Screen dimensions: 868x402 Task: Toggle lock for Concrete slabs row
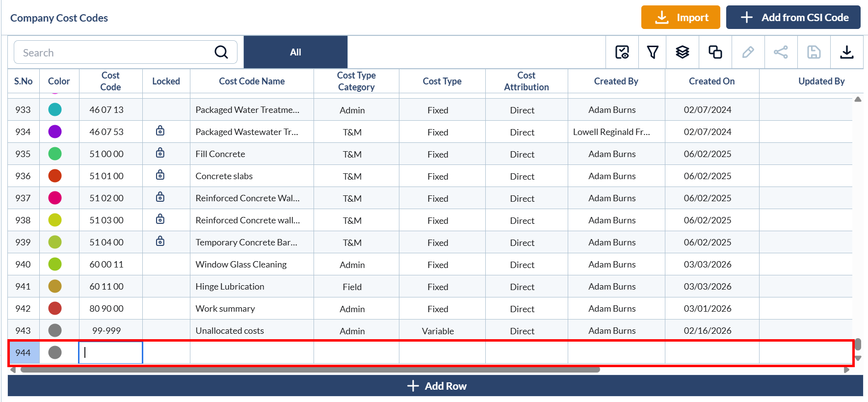[160, 175]
